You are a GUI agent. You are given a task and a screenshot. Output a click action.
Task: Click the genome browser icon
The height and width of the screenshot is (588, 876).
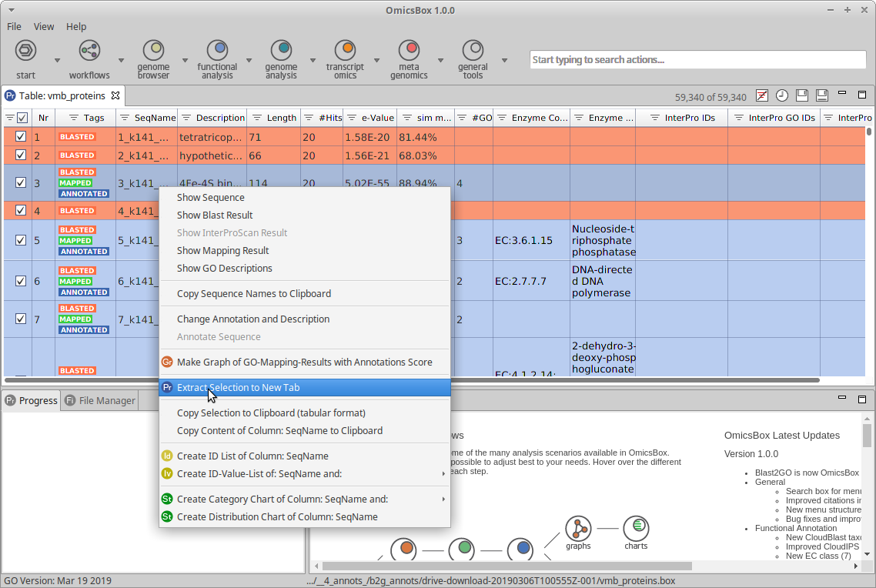(153, 52)
